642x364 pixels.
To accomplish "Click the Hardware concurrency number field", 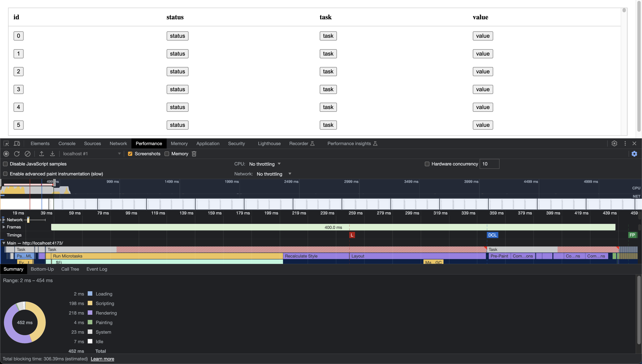I will click(x=489, y=164).
